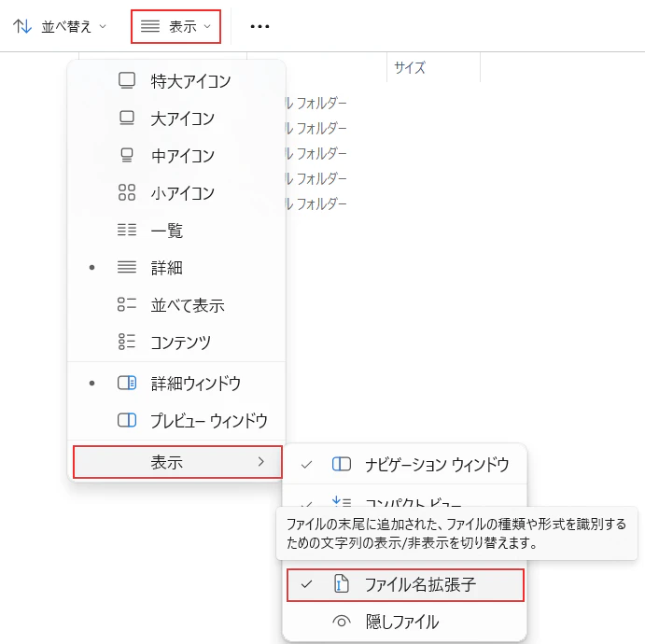Select 特大アイコン view option
This screenshot has height=644, width=645.
pos(176,81)
